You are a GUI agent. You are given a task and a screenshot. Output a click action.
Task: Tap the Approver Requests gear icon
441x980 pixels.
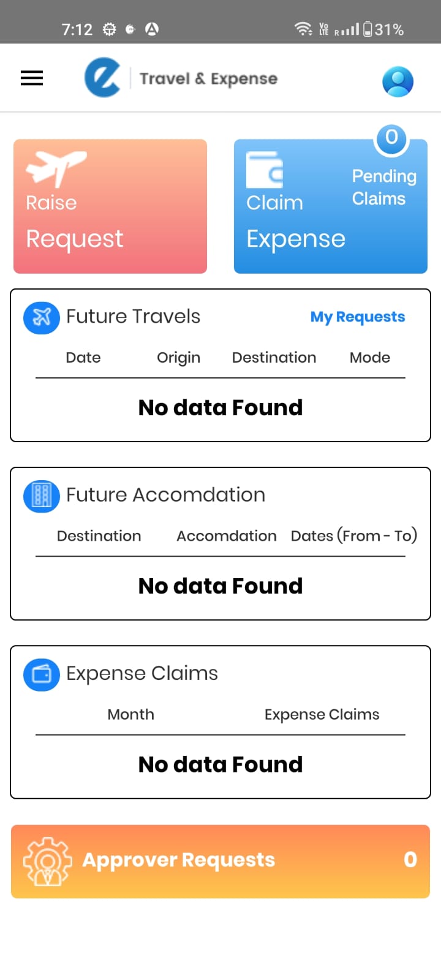tap(47, 861)
